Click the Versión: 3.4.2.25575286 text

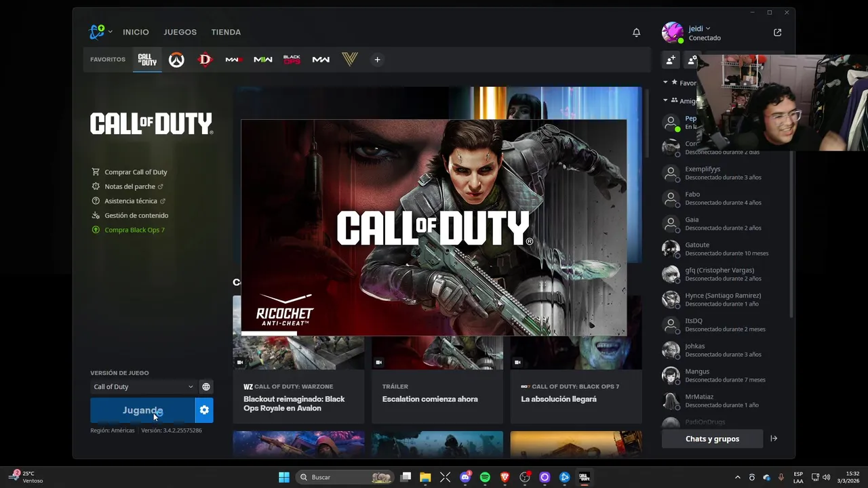coord(172,430)
